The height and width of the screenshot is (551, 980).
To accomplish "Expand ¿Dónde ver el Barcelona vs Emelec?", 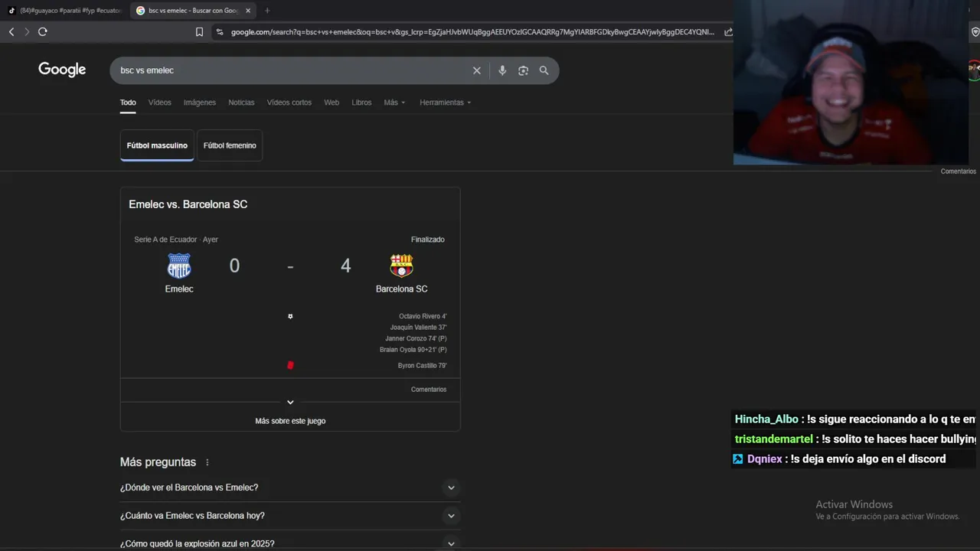I will [290, 487].
